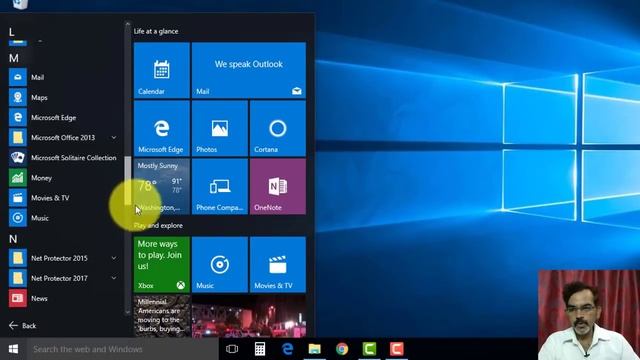This screenshot has width=640, height=360.
Task: Open the Millennial Americans news tile
Action: click(162, 316)
